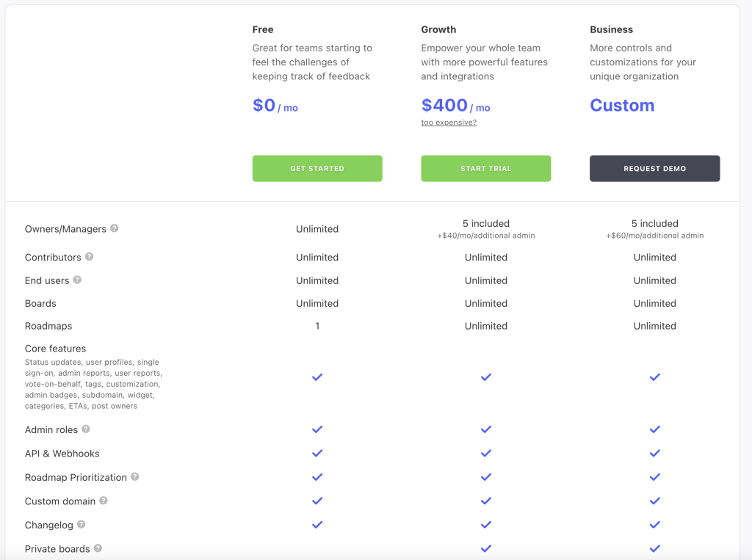Screen dimensions: 752x560
Task: Click the Changelog row label
Action: pyautogui.click(x=49, y=525)
